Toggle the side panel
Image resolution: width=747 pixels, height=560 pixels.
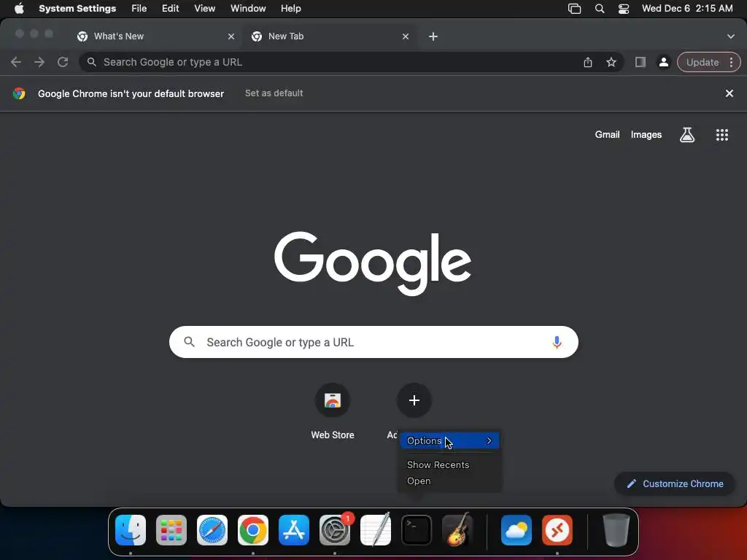point(640,62)
